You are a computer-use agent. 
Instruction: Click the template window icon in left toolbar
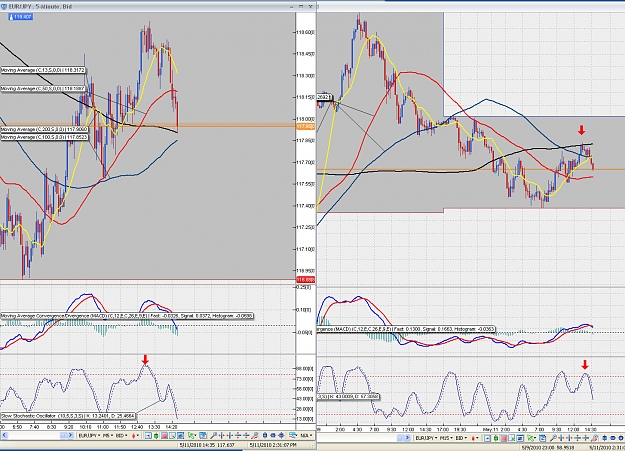tap(203, 435)
